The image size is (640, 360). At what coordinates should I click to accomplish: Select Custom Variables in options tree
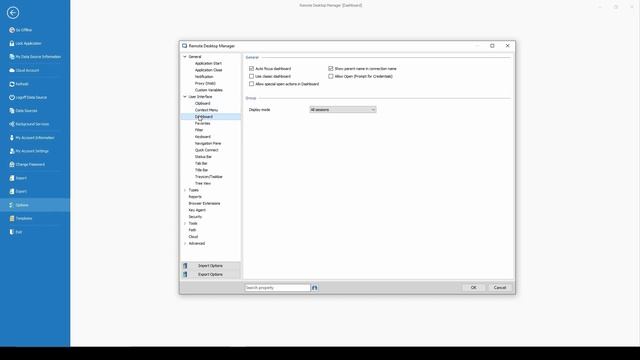click(209, 90)
